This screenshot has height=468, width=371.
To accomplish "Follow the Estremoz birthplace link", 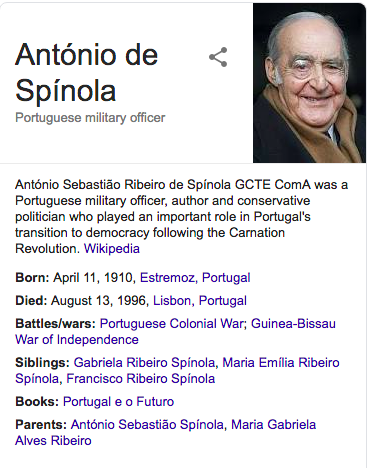I will [167, 278].
